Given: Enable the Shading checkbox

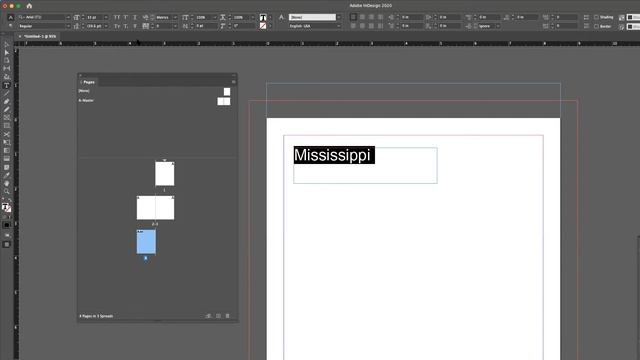Looking at the screenshot, I should click(596, 17).
